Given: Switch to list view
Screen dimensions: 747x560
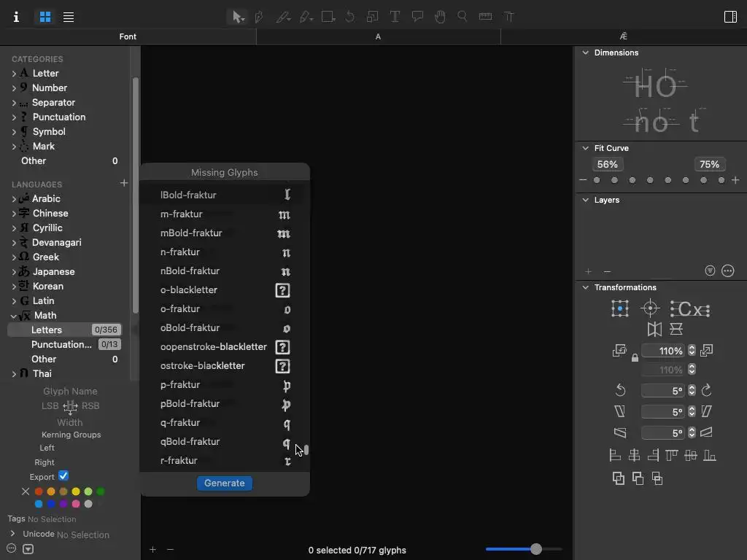Looking at the screenshot, I should (69, 17).
